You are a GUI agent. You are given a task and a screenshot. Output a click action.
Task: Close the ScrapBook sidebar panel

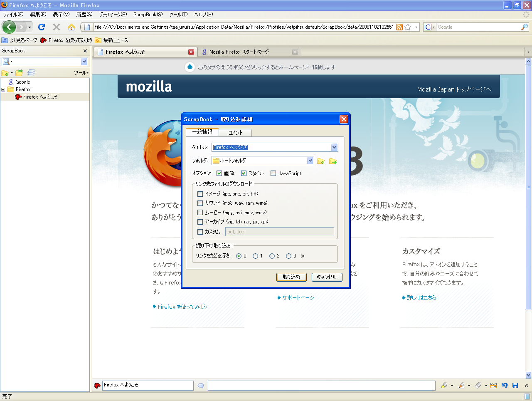coord(85,51)
